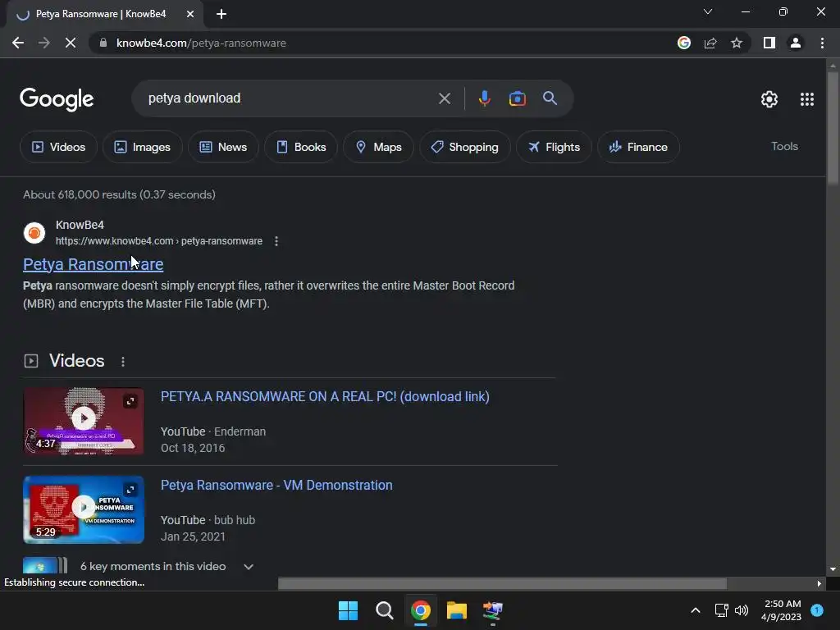
Task: Open Petya Ransomware VM Demonstration link
Action: (x=276, y=485)
